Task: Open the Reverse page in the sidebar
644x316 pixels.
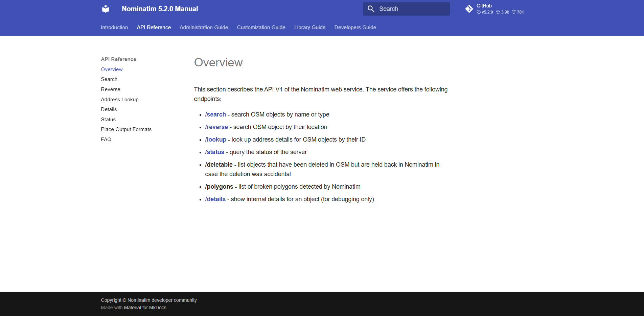Action: click(x=110, y=89)
